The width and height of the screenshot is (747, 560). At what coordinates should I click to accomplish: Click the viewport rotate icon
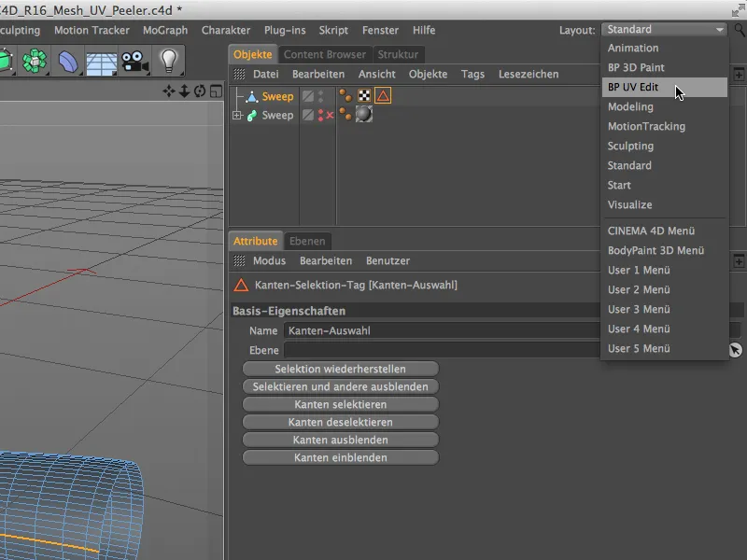(x=200, y=91)
